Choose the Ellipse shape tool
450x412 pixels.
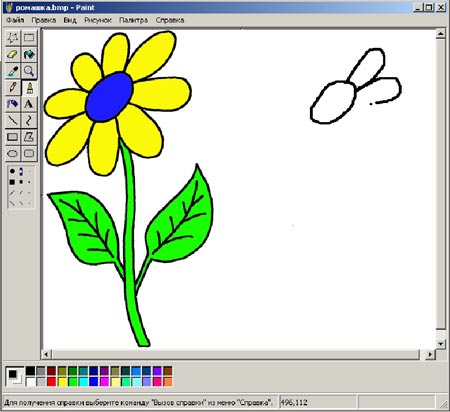tap(13, 154)
